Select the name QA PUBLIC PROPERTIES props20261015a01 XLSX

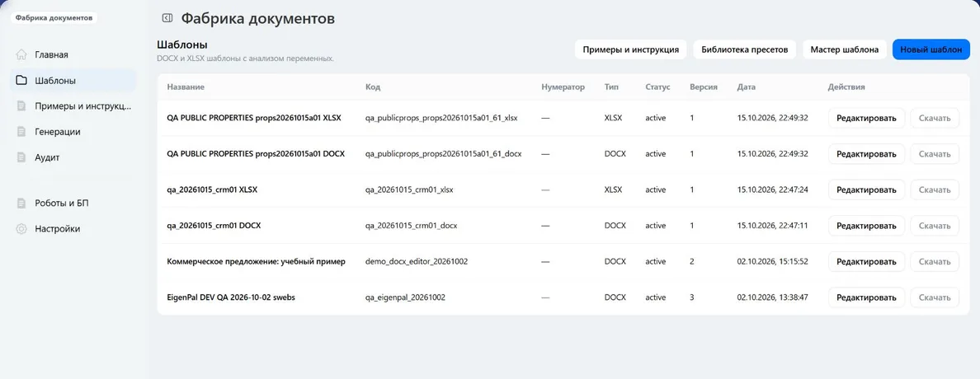254,117
